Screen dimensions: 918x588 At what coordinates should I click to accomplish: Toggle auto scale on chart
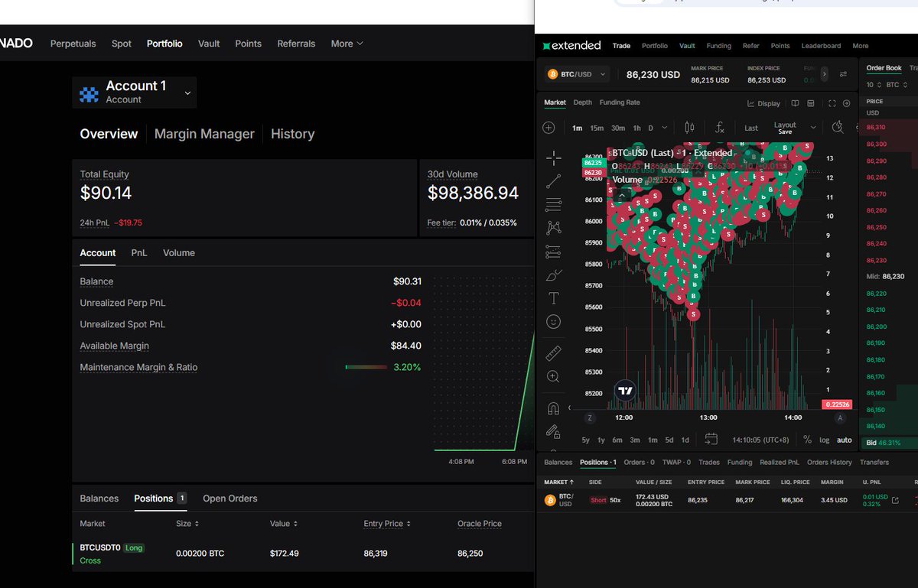point(845,440)
